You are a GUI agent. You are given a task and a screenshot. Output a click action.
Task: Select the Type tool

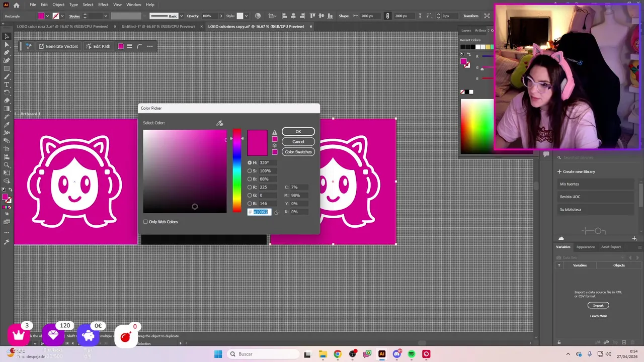coord(7,84)
